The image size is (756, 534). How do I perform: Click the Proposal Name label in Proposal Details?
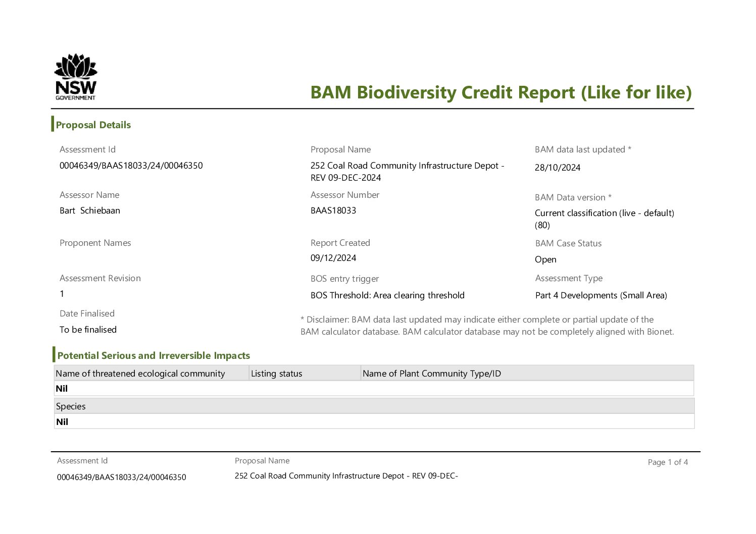[x=340, y=149]
